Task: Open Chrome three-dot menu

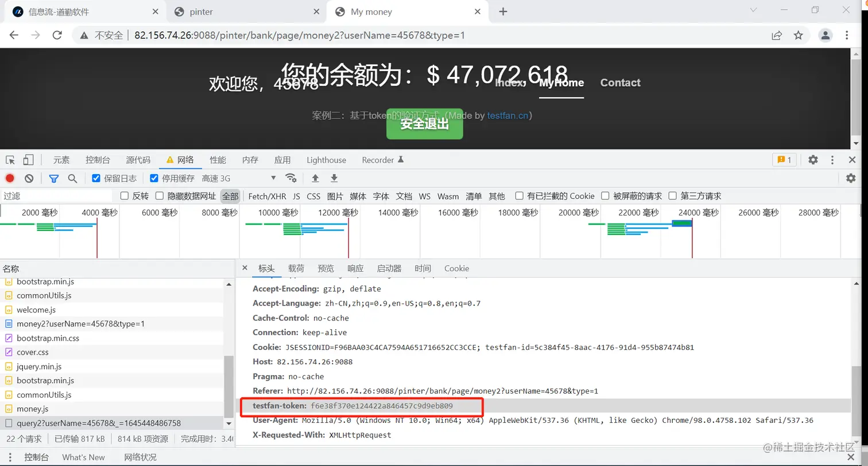Action: pos(847,35)
